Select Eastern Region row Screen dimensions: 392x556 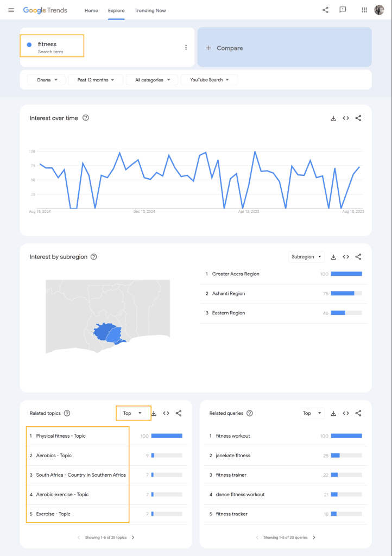click(x=284, y=313)
